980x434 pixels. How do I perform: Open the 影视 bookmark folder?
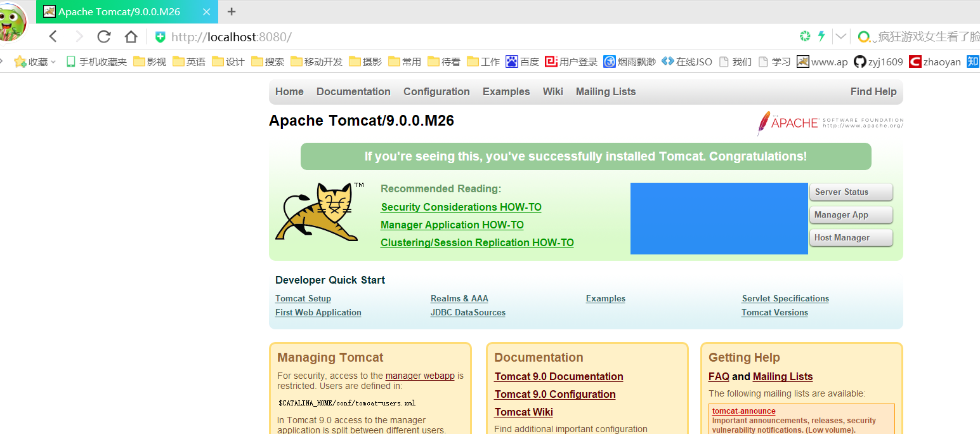(150, 62)
